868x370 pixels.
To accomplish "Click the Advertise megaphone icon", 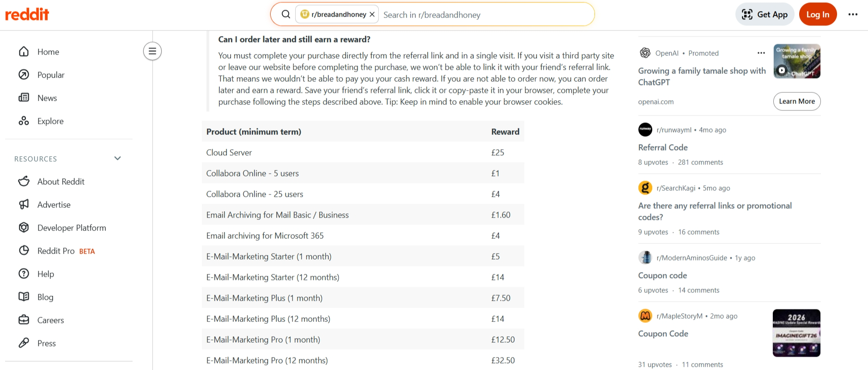I will 24,205.
